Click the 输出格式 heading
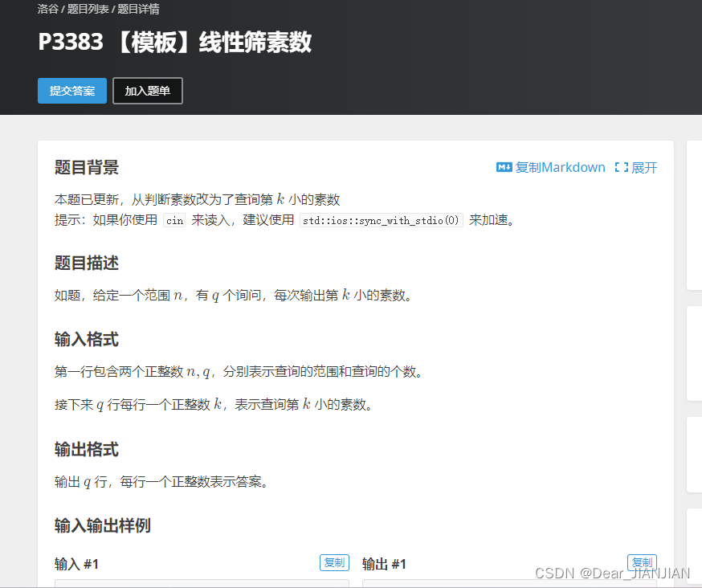Viewport: 702px width, 588px height. (87, 450)
